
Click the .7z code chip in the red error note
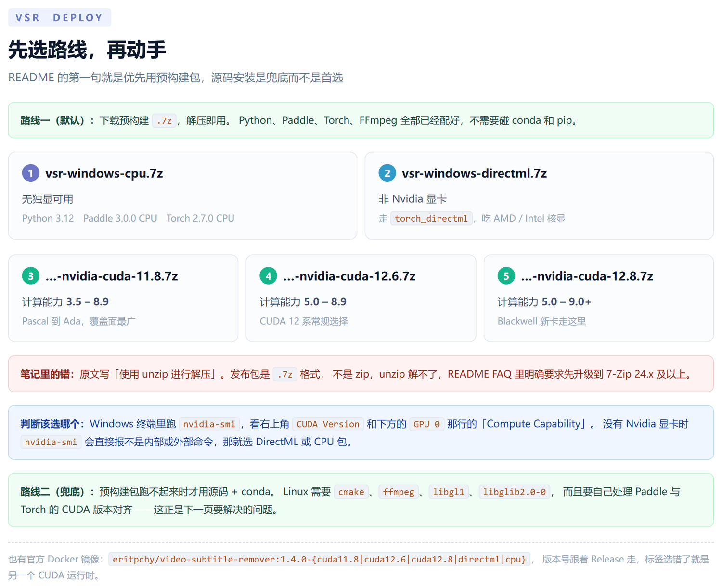[x=285, y=374]
